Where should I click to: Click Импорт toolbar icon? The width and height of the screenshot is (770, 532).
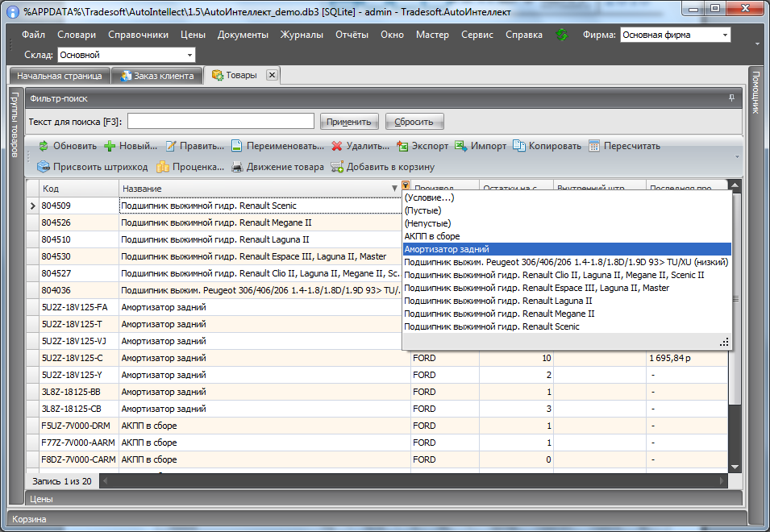click(x=461, y=146)
